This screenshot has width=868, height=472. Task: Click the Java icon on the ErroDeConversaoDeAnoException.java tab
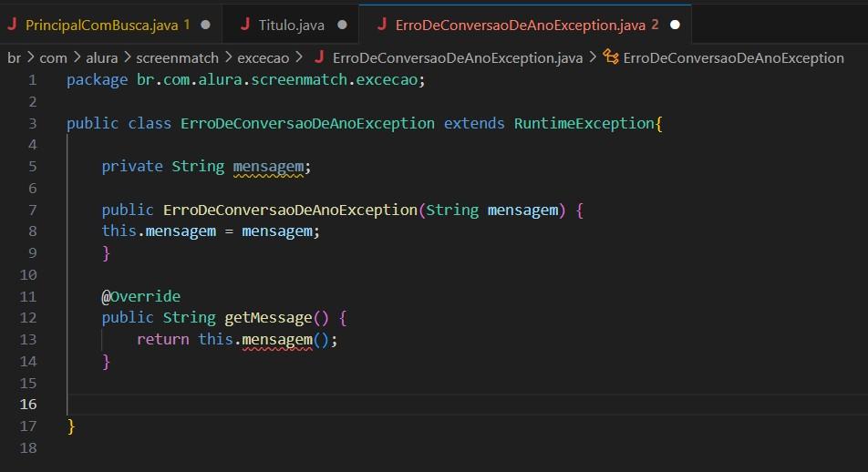coord(382,25)
